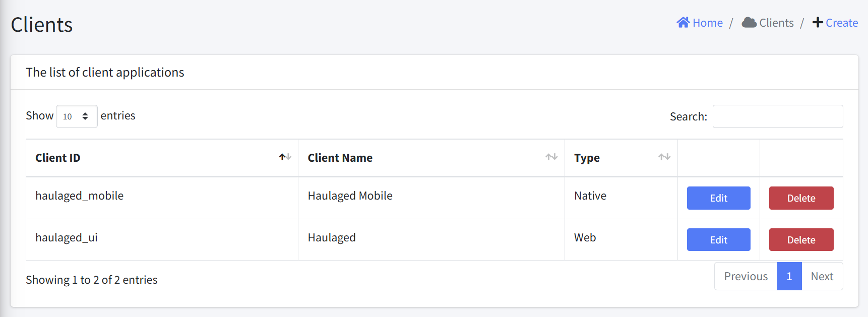Click the Type column header
Screen dimensions: 868x317
pos(621,158)
